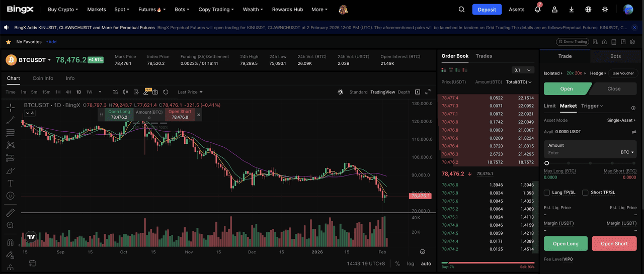Click the blue Deposit button
644x274 pixels.
coord(487,10)
